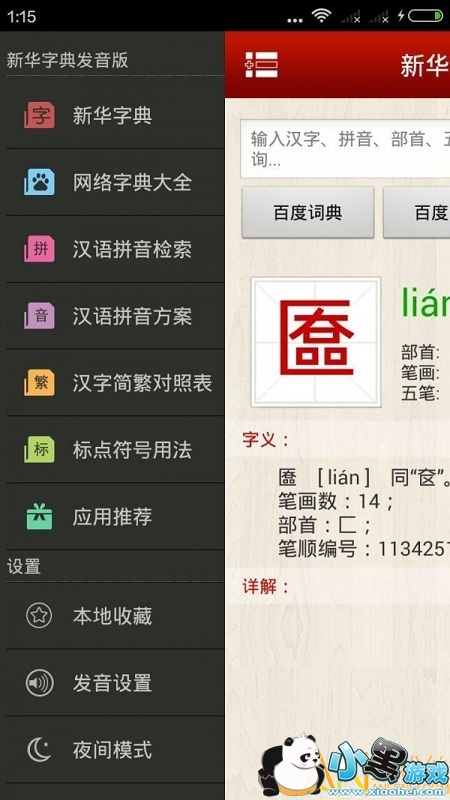Open the 本地收藏 settings entry
This screenshot has height=800, width=450.
click(112, 616)
